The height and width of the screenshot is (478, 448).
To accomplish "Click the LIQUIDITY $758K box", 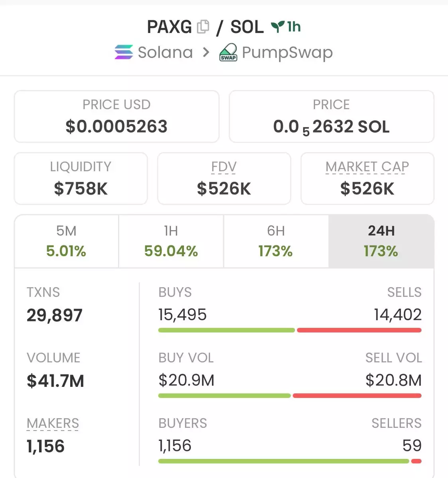I will point(81,178).
